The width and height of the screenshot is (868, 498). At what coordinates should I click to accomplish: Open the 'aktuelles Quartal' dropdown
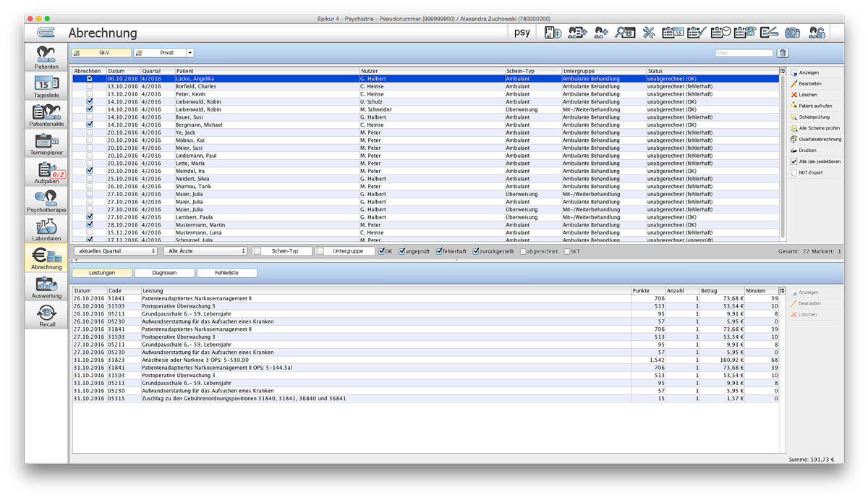coord(116,251)
